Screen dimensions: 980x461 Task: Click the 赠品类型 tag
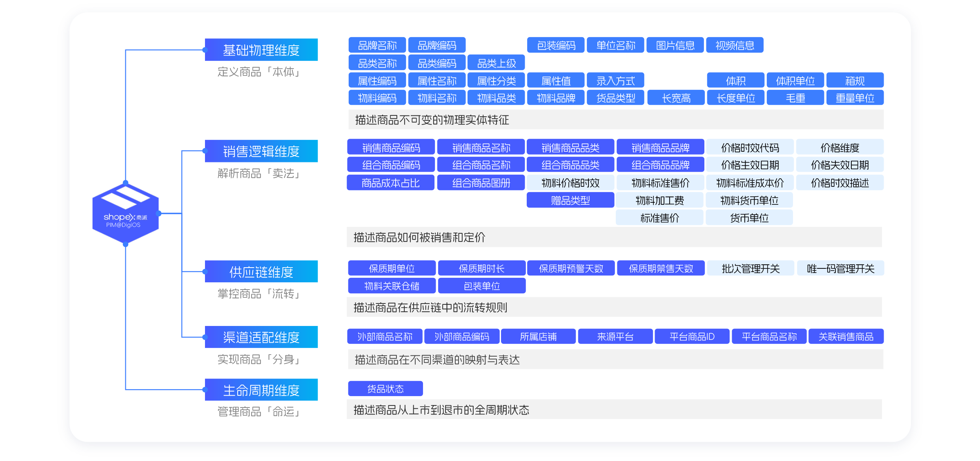click(570, 200)
